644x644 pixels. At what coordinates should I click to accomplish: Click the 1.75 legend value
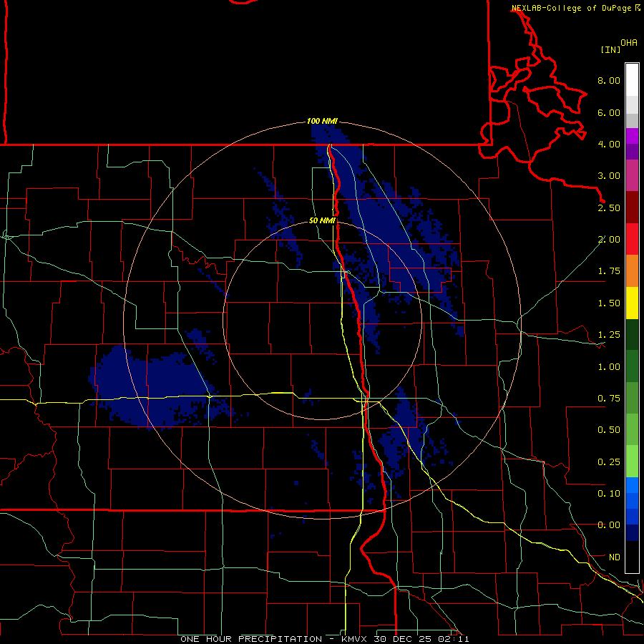coord(609,271)
